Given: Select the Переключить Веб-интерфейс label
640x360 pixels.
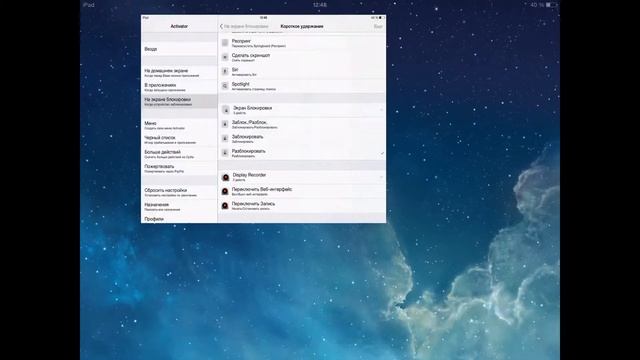Looking at the screenshot, I should pos(262,189).
